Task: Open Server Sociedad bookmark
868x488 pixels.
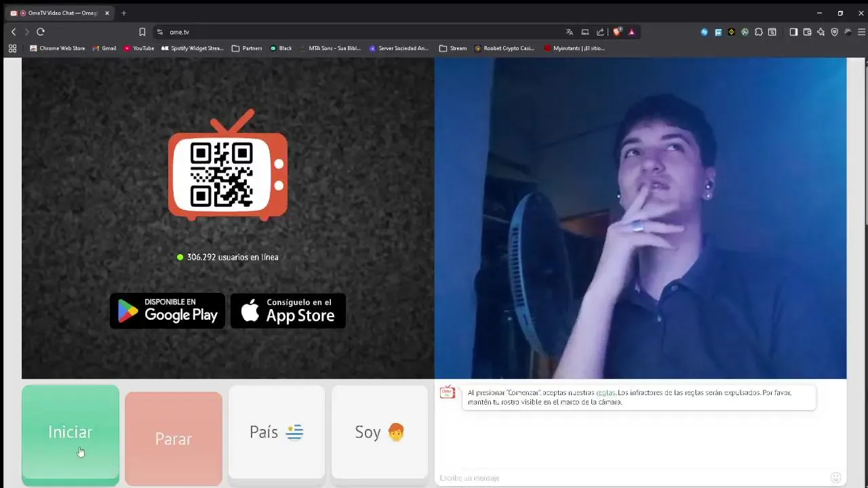Action: tap(399, 48)
